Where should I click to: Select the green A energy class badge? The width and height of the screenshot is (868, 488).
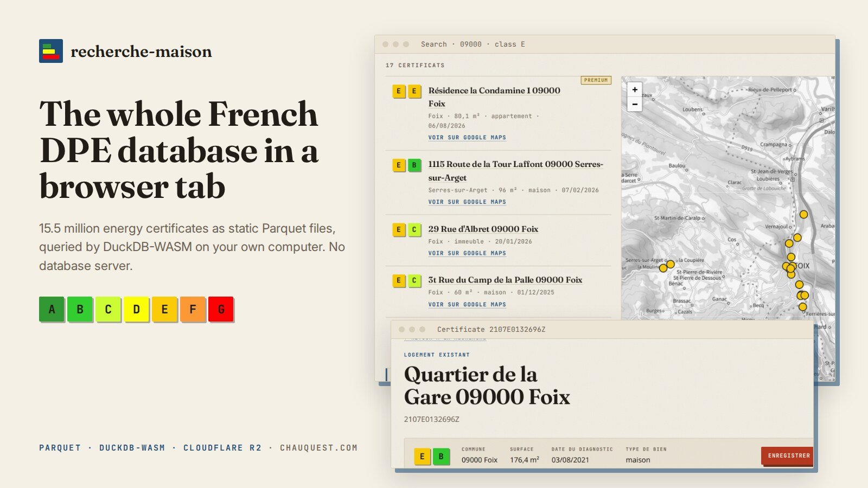(52, 309)
